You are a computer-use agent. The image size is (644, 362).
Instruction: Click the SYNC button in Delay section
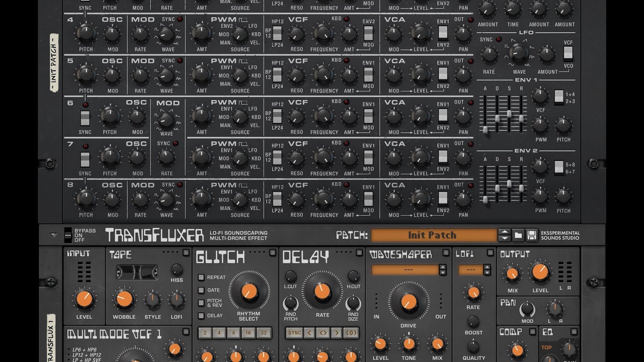tap(294, 333)
